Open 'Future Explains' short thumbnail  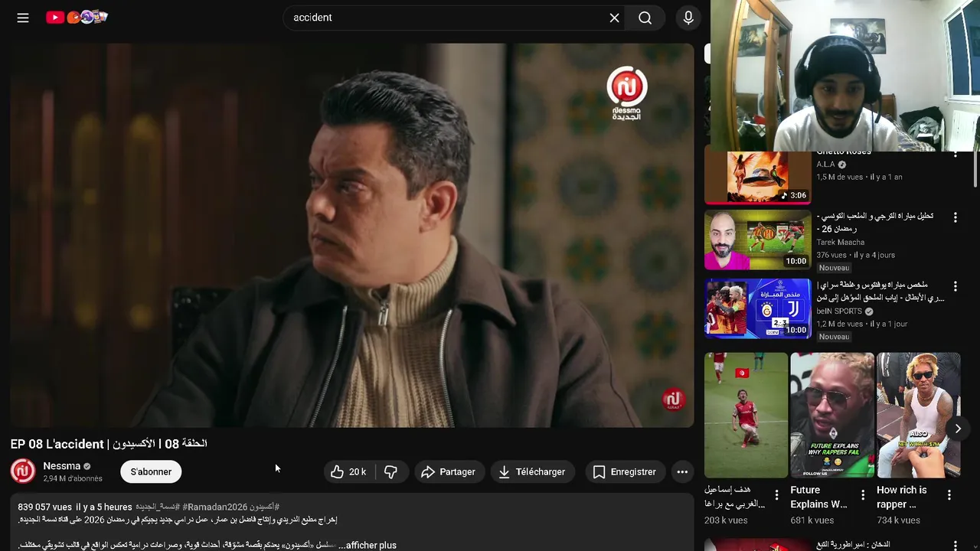click(832, 416)
